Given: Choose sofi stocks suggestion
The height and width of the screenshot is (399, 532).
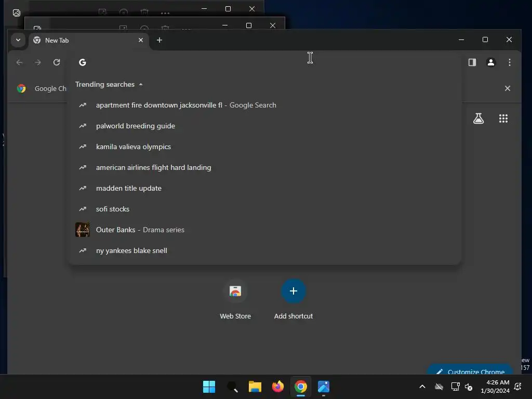Looking at the screenshot, I should coord(265,209).
